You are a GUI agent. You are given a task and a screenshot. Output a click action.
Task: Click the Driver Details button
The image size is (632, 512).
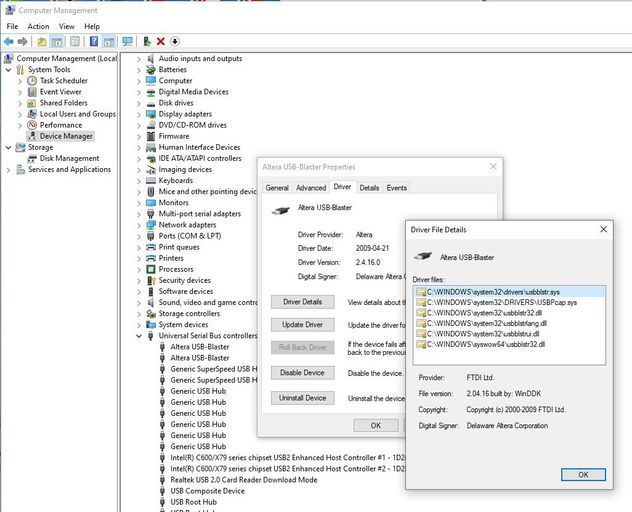point(302,302)
